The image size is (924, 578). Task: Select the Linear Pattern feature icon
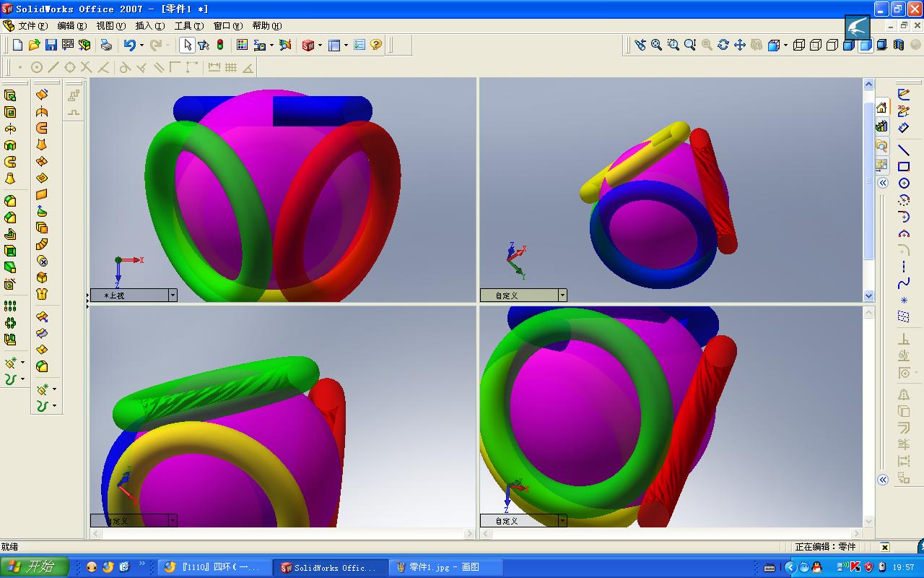pyautogui.click(x=10, y=306)
